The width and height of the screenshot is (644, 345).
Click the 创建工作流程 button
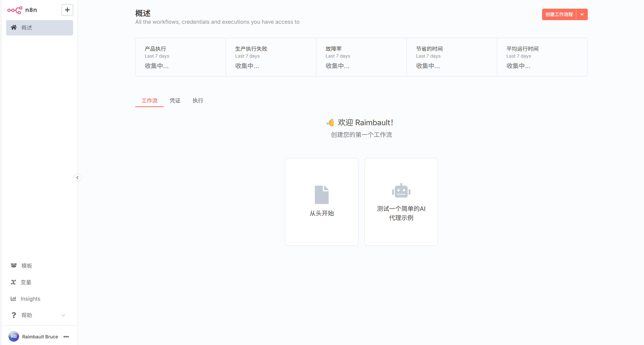[559, 15]
